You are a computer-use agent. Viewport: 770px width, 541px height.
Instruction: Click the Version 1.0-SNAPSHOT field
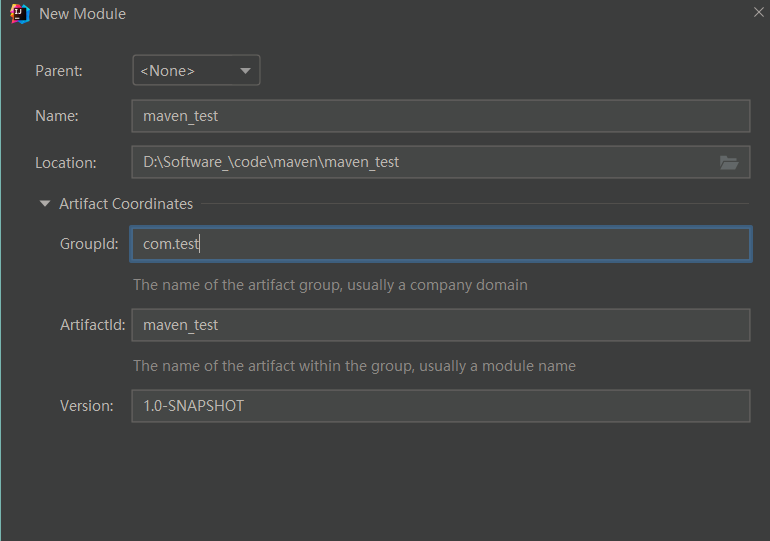(x=440, y=406)
